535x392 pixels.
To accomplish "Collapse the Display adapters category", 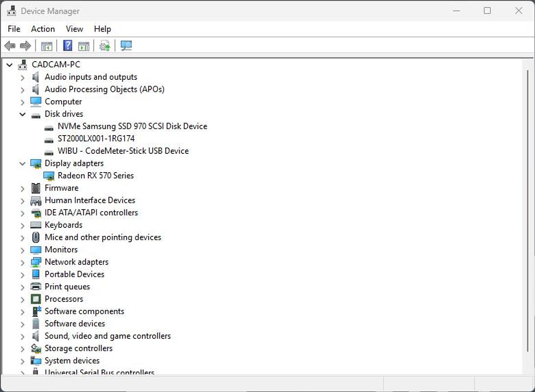I will (23, 164).
